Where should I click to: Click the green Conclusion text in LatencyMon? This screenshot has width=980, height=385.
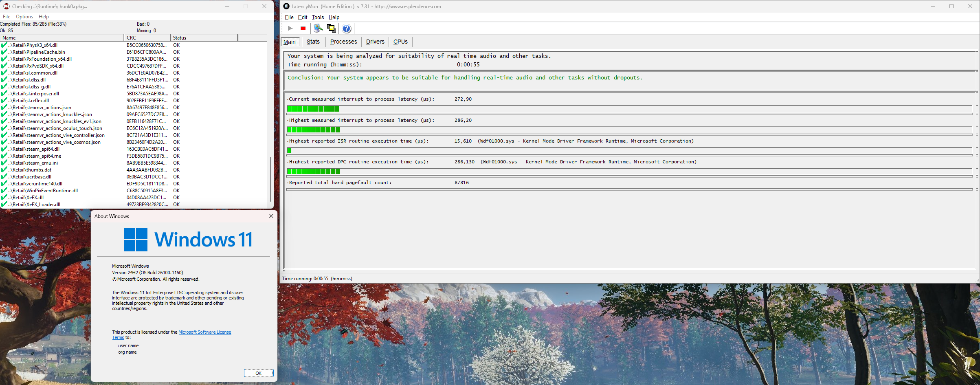(x=465, y=77)
